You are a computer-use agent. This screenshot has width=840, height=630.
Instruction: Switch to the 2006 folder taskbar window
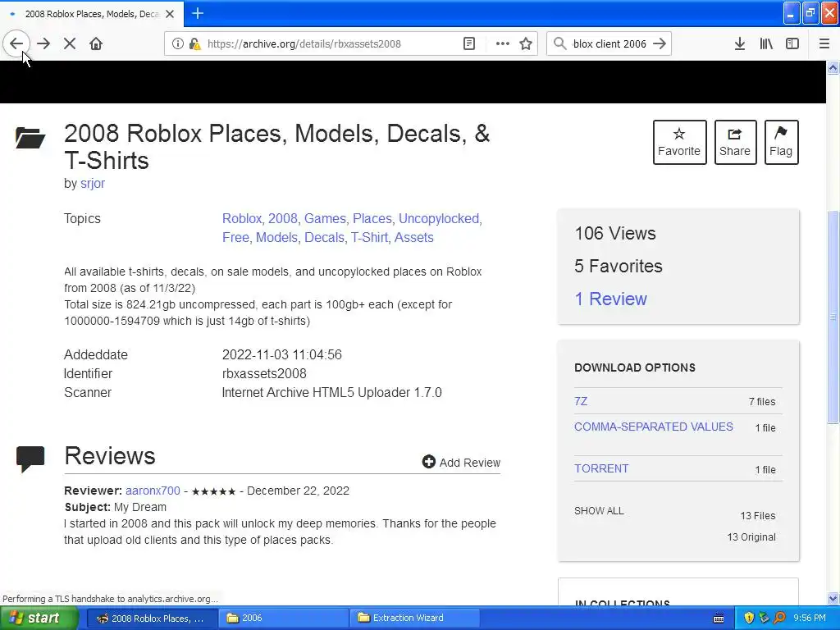click(x=282, y=619)
